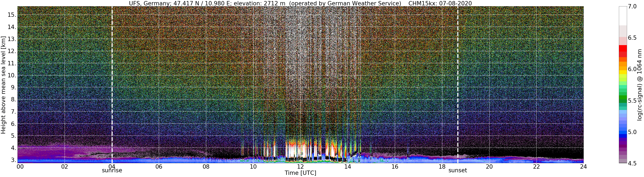Click the height tick label '5.'

tap(13, 136)
